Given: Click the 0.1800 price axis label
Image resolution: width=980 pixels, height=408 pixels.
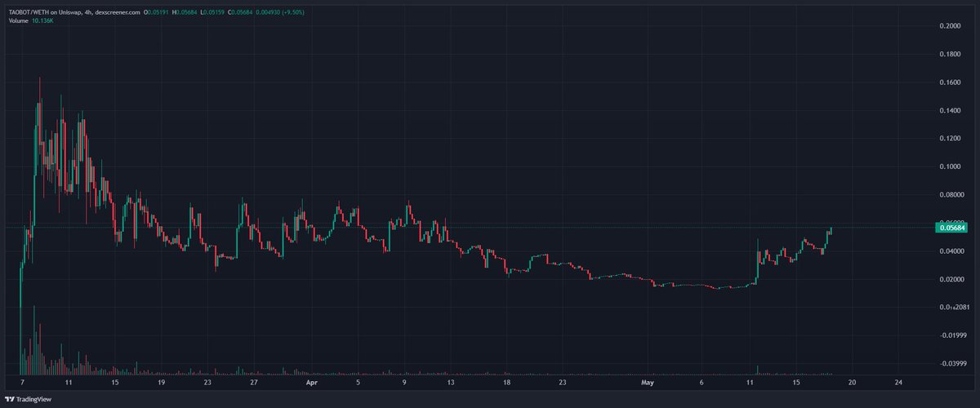Looking at the screenshot, I should (950, 54).
